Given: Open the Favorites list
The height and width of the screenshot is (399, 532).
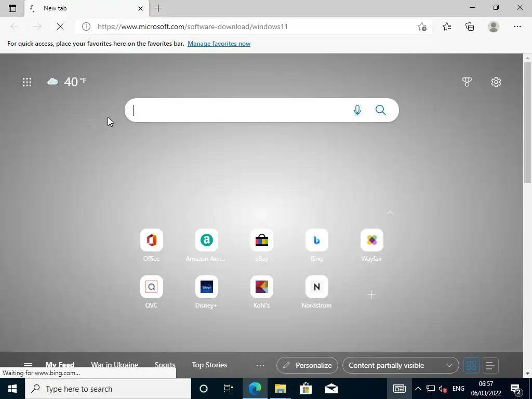Looking at the screenshot, I should point(447,26).
